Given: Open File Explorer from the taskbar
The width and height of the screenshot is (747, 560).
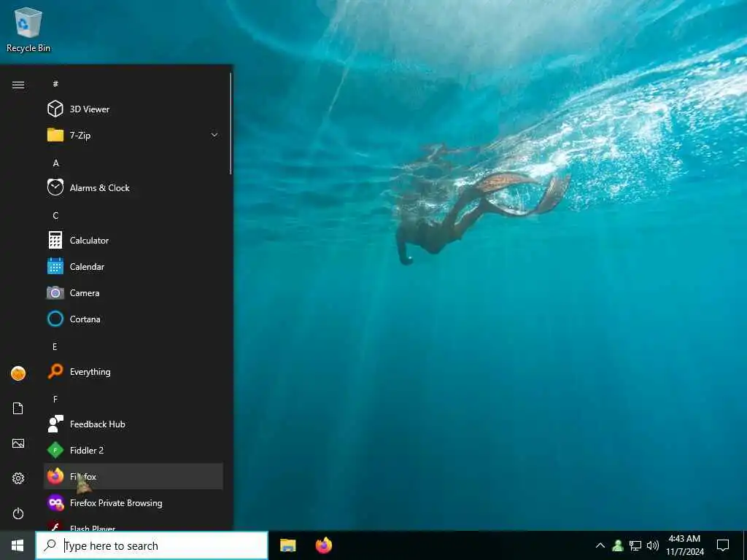Looking at the screenshot, I should 287,545.
